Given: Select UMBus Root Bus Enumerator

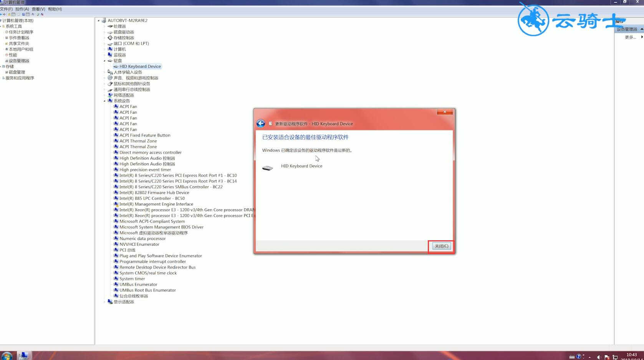Looking at the screenshot, I should 147,290.
